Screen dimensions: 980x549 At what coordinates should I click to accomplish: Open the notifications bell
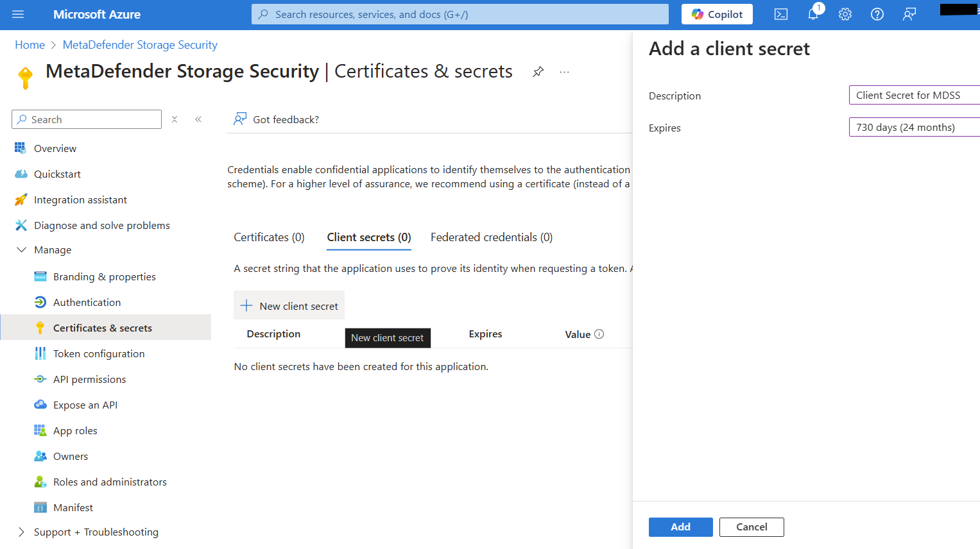pyautogui.click(x=813, y=14)
